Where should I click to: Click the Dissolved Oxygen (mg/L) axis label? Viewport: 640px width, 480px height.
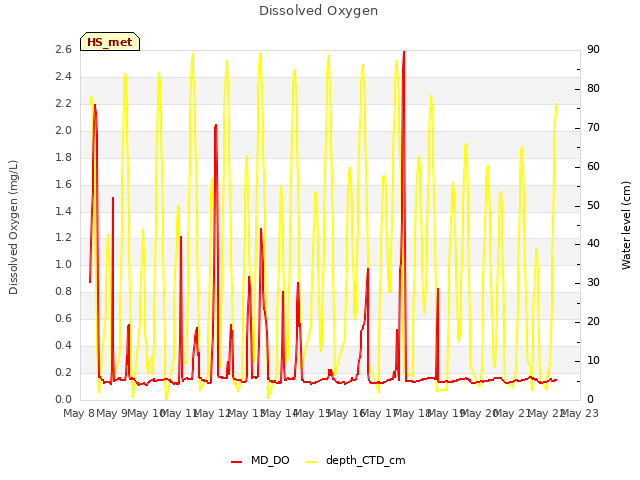[x=13, y=227]
